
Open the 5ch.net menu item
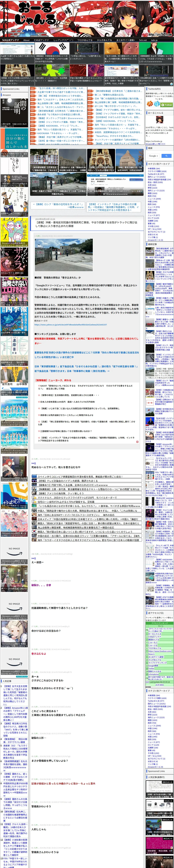tap(143, 40)
